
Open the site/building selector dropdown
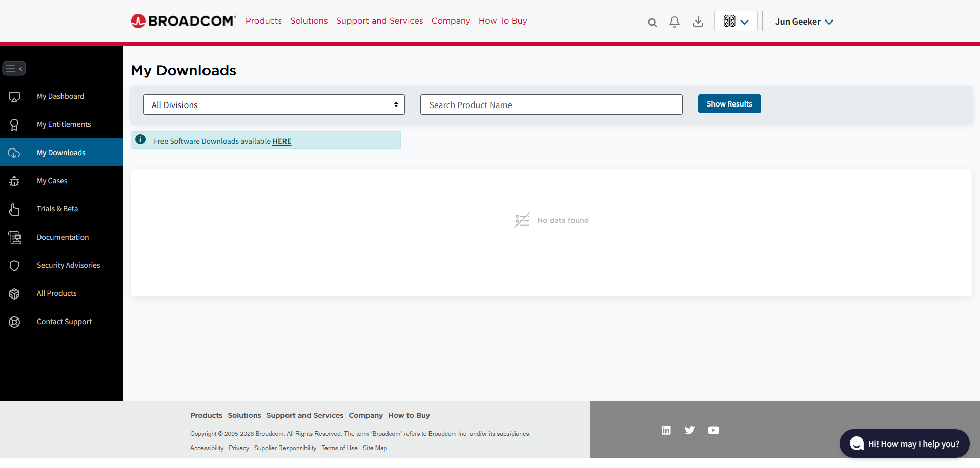coord(736,21)
